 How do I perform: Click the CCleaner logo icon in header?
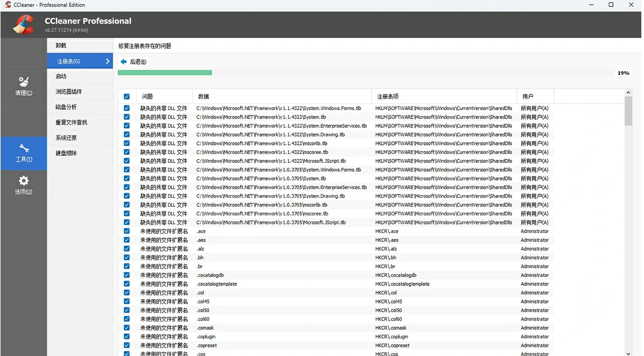(x=23, y=24)
